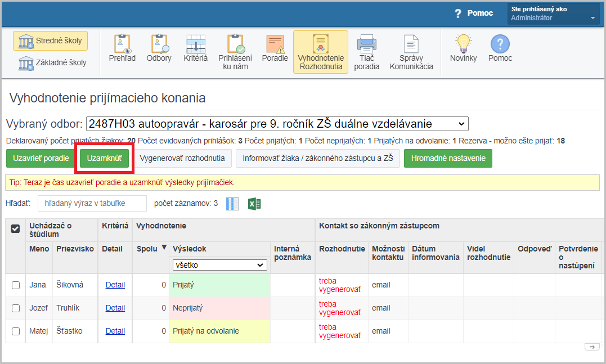Click Informovať žiaka / zákonného zástupcu a ZŠ
Viewport: 606px width, 364px height.
pyautogui.click(x=318, y=159)
